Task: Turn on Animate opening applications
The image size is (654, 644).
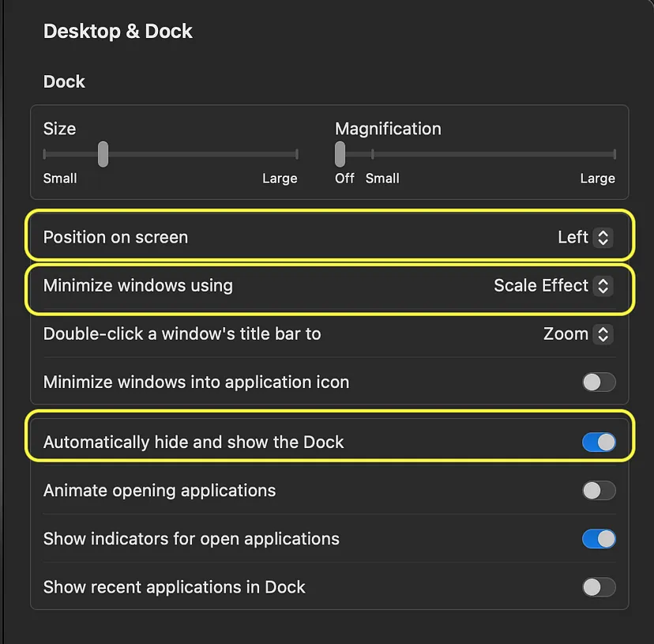Action: click(x=599, y=491)
